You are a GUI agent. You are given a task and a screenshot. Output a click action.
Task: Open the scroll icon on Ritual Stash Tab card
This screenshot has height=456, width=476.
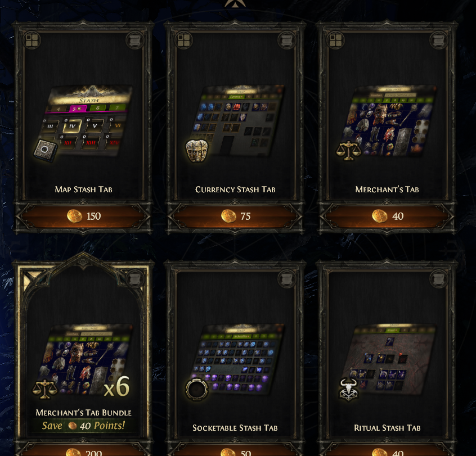439,279
